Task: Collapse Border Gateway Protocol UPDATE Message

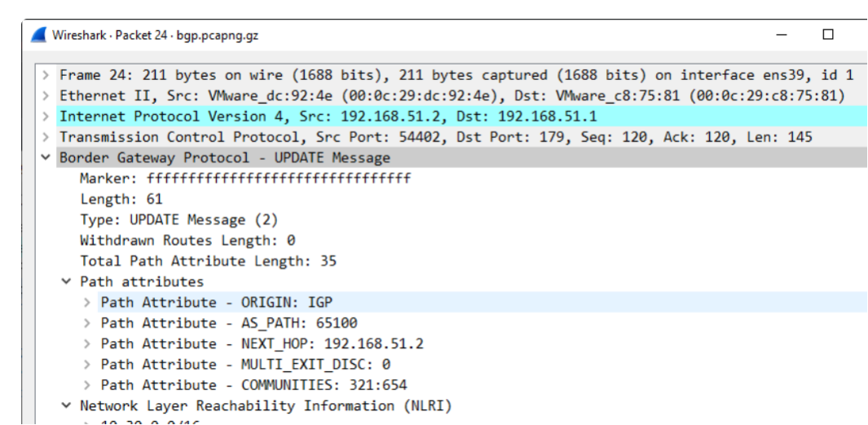Action: click(47, 158)
